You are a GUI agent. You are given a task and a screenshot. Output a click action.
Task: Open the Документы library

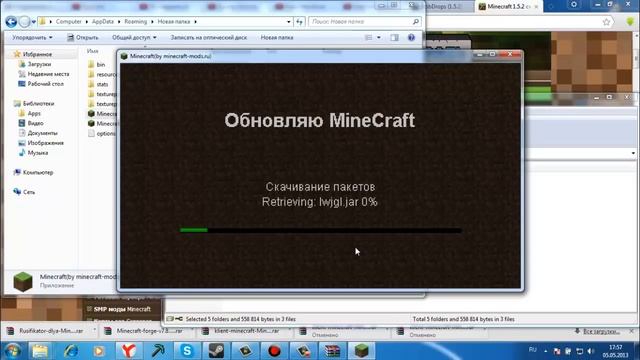coord(42,133)
